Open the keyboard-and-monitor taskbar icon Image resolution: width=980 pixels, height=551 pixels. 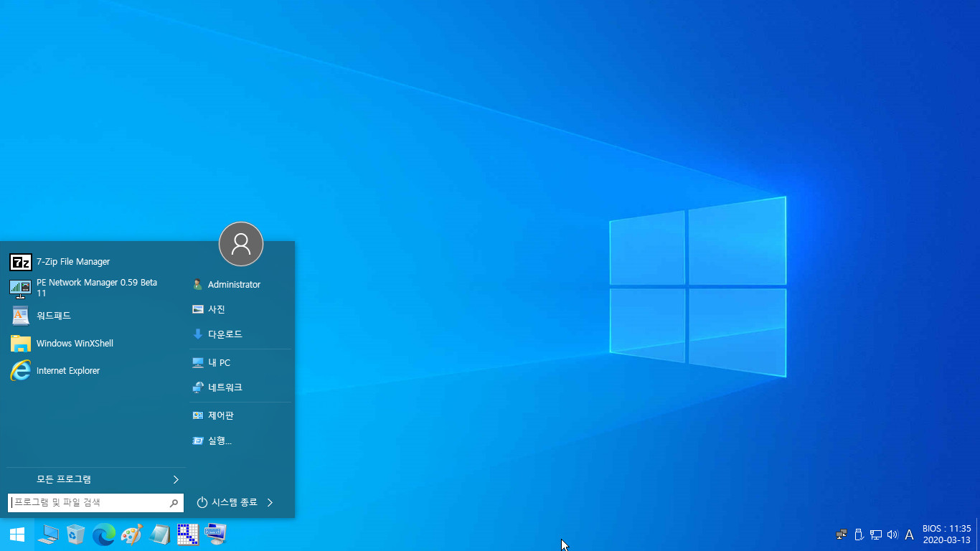pyautogui.click(x=215, y=534)
